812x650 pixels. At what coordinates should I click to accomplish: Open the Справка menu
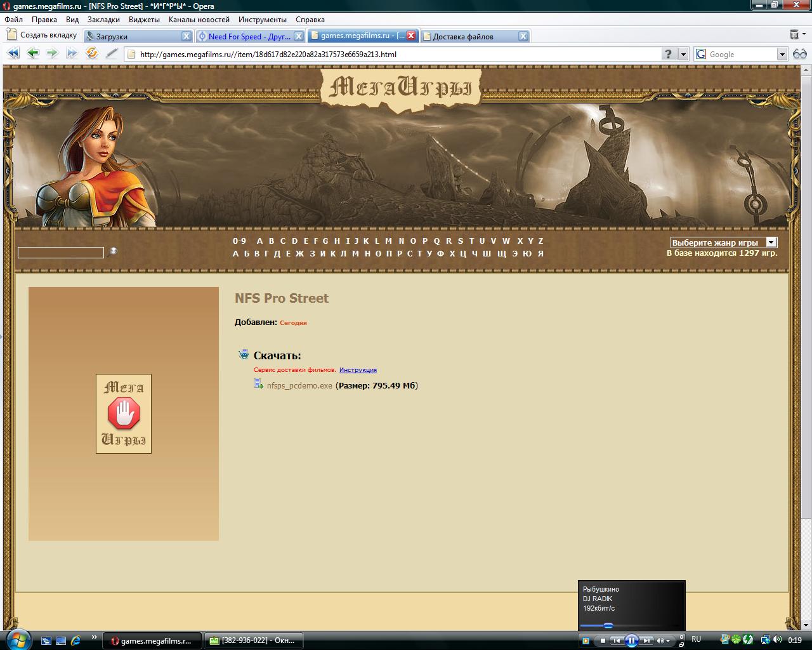point(310,20)
